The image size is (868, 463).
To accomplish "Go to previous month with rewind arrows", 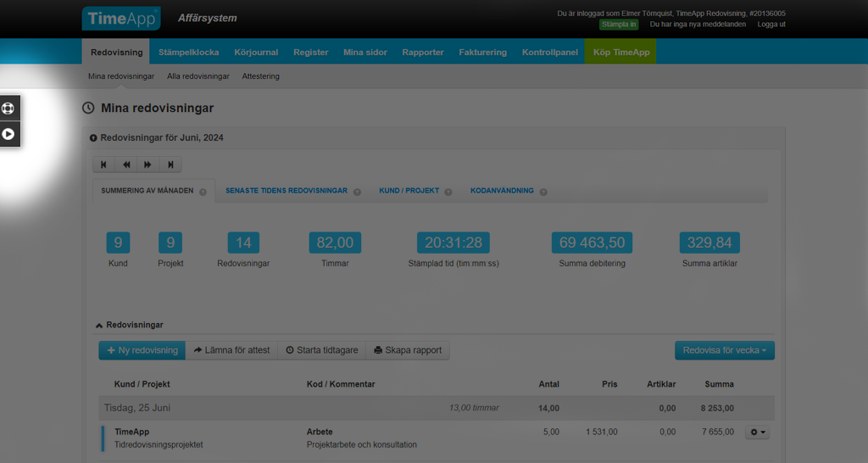I will point(126,165).
